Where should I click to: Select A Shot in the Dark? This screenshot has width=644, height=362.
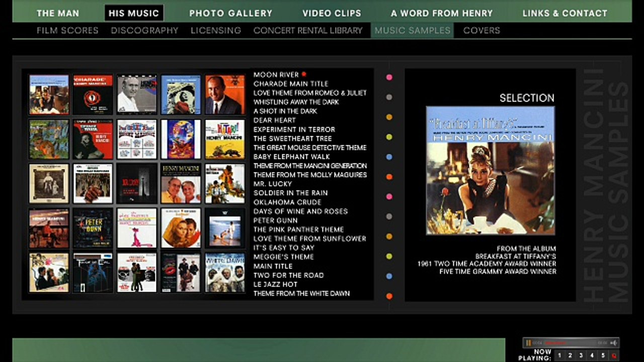tap(285, 111)
